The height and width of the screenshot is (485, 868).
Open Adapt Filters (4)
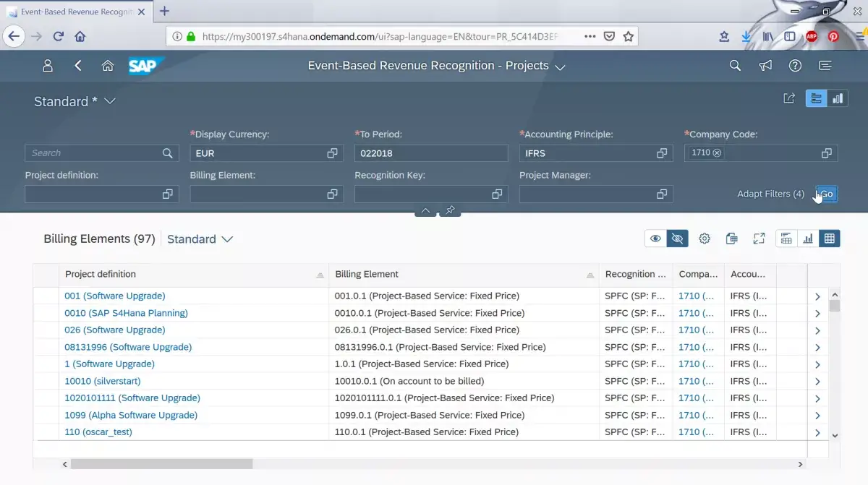tap(770, 194)
